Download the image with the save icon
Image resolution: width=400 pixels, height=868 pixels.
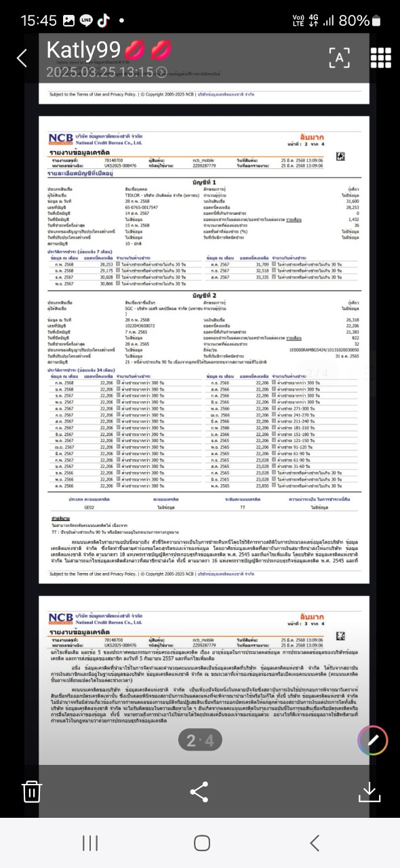(x=368, y=791)
